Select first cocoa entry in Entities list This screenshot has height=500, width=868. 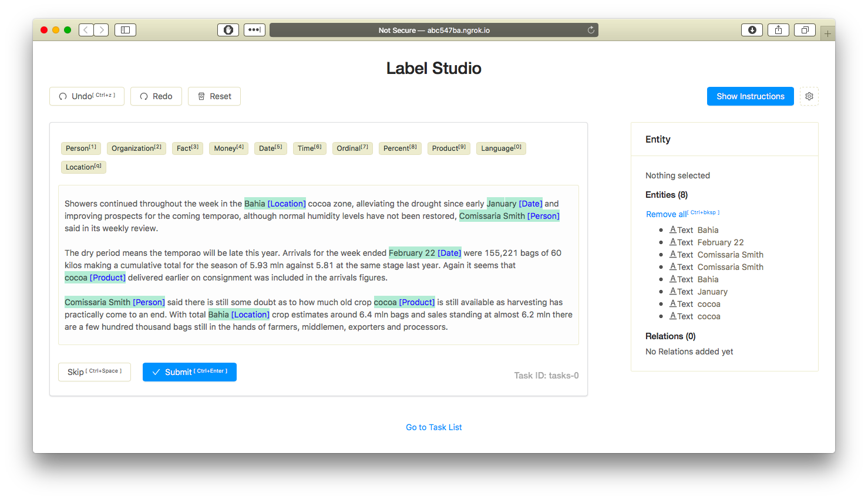[695, 304]
